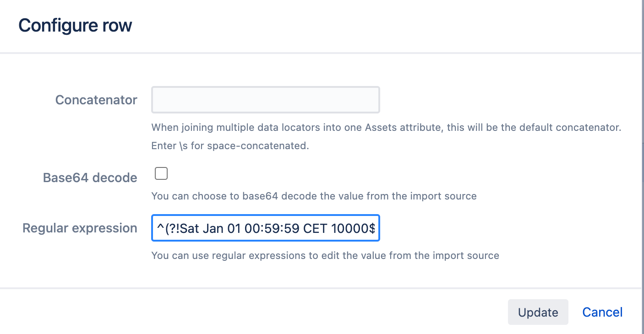This screenshot has height=334, width=644.
Task: Click the Base64 decode label text
Action: [x=90, y=178]
